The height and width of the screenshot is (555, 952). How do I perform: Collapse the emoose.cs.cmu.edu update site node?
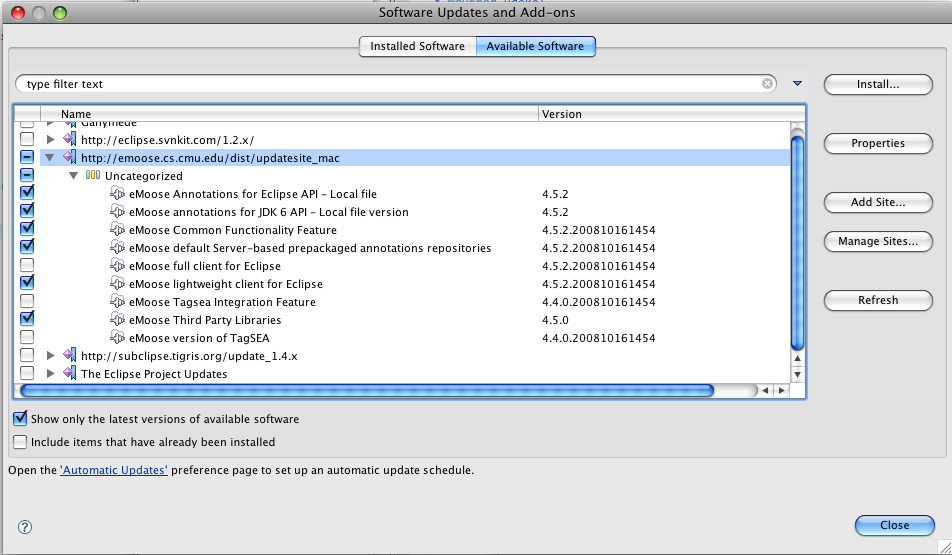coord(50,157)
